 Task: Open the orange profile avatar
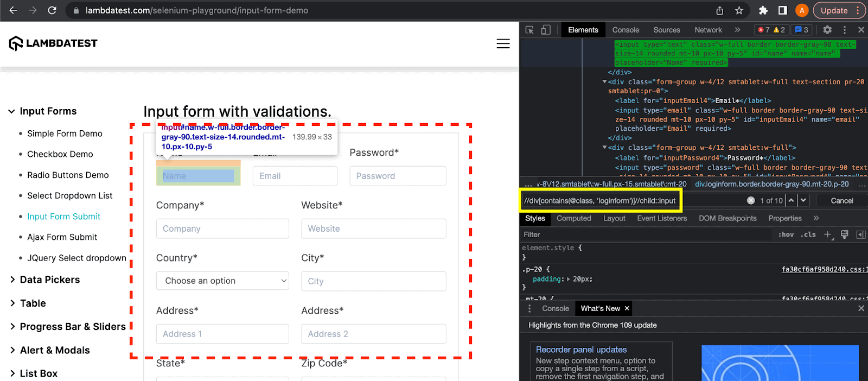[x=802, y=10]
